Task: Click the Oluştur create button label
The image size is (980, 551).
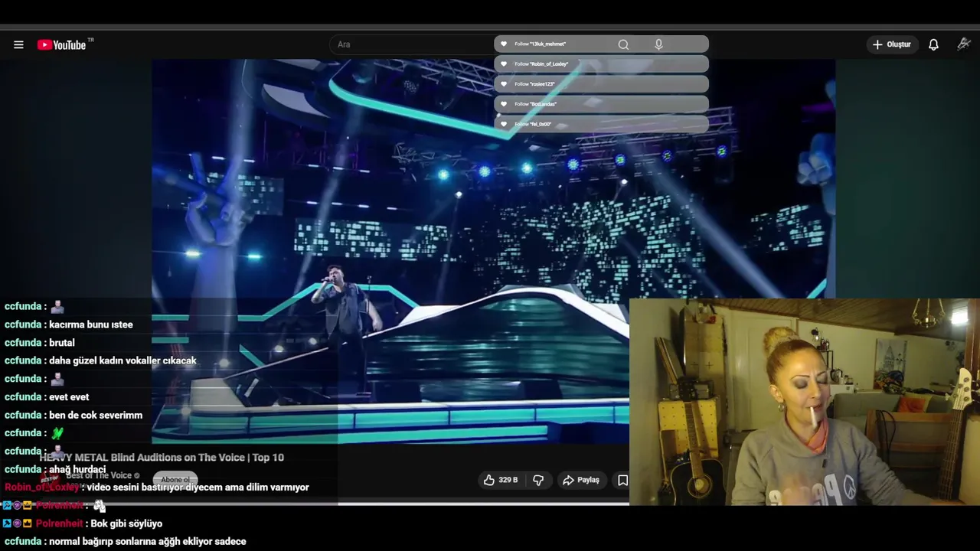Action: coord(899,44)
